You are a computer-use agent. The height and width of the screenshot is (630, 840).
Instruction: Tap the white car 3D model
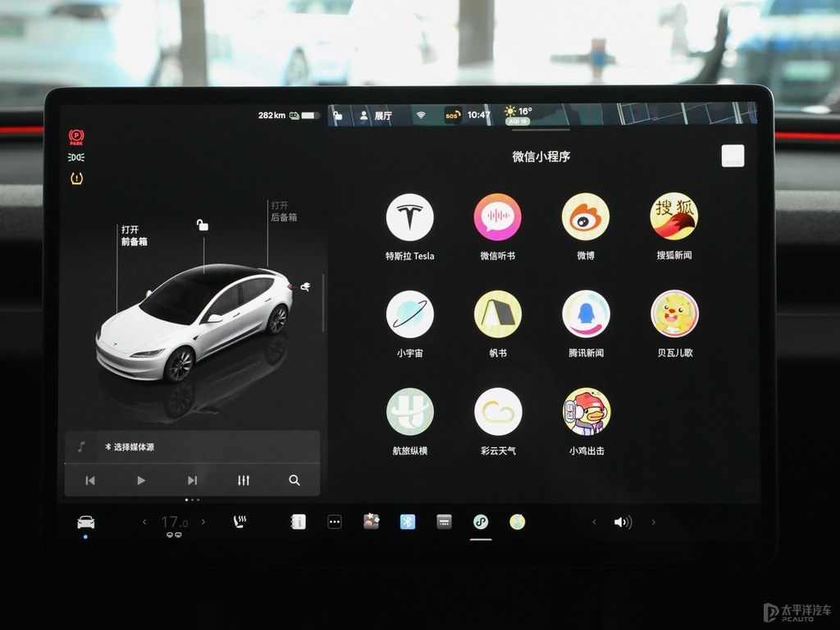point(194,322)
